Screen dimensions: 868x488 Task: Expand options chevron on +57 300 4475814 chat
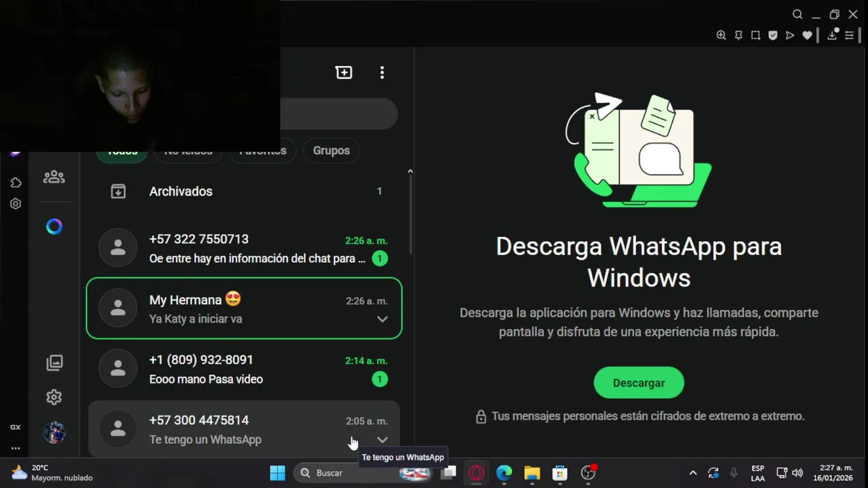(382, 440)
